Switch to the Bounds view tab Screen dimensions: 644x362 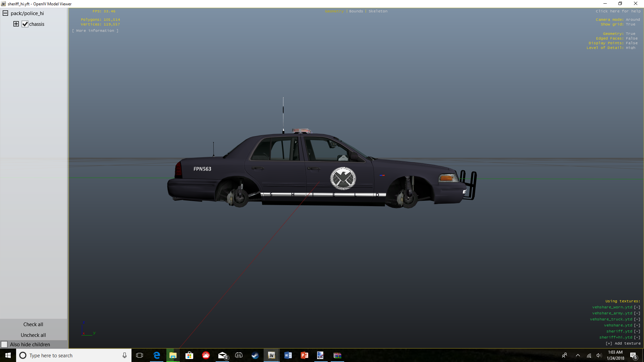click(x=356, y=11)
